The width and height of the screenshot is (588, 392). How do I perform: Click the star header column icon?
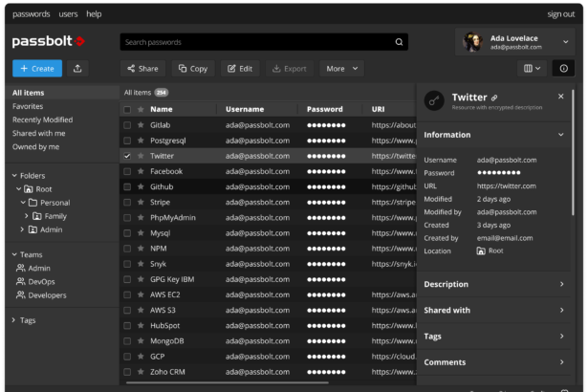coord(141,109)
